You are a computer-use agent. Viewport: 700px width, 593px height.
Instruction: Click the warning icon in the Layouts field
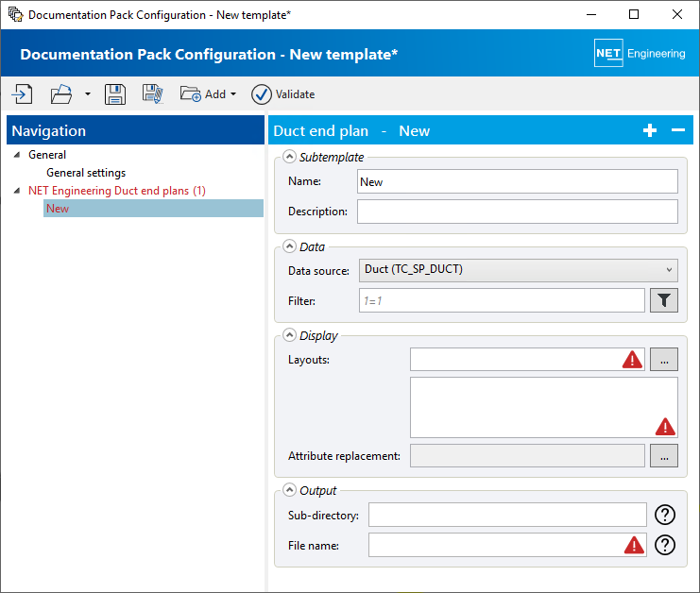(632, 360)
